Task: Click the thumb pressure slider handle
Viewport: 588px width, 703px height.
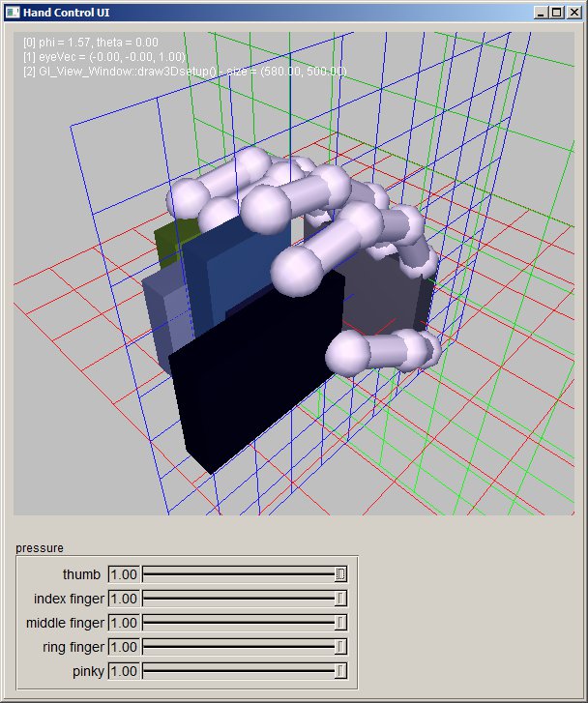Action: pyautogui.click(x=340, y=574)
